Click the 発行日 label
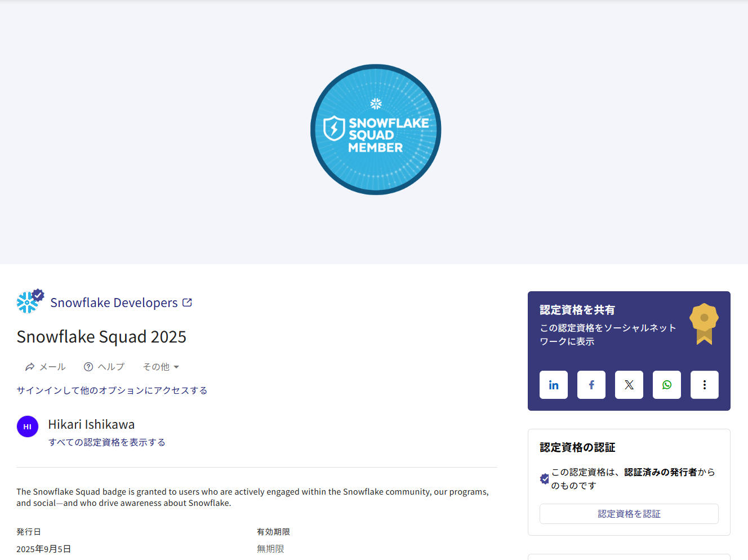748x560 pixels. 28,532
